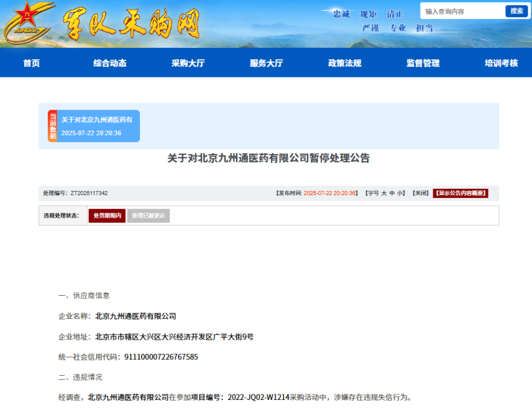Click the greyed 处理已被更正 status badge
Screen dimensions: 532x412
click(x=148, y=216)
